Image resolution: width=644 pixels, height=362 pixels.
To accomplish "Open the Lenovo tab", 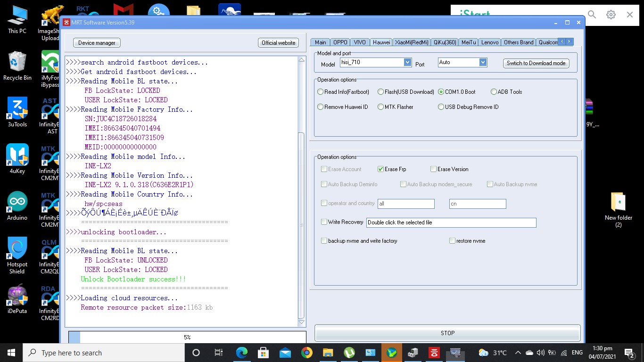I will [x=490, y=42].
